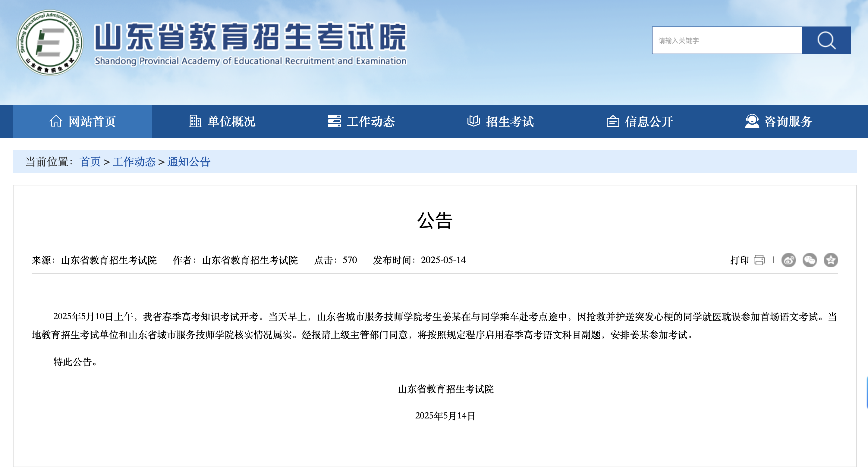Open the 首页 breadcrumb link
This screenshot has height=472, width=868.
point(90,163)
